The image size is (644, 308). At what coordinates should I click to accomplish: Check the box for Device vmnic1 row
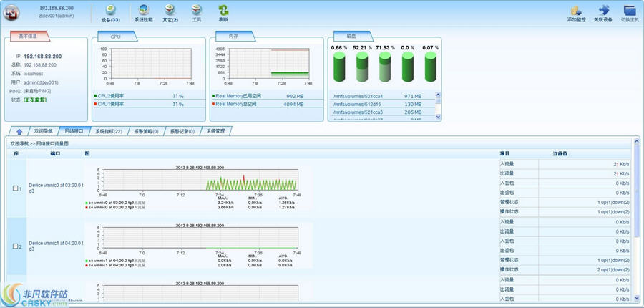point(16,246)
